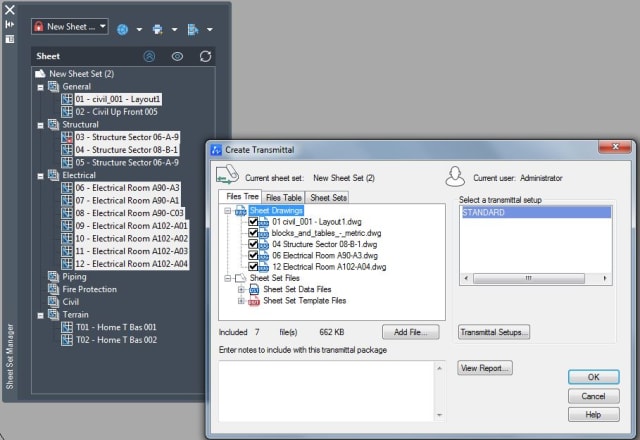Viewport: 640px width, 440px height.
Task: Expand Sheet Set Data Files node
Action: pyautogui.click(x=241, y=289)
